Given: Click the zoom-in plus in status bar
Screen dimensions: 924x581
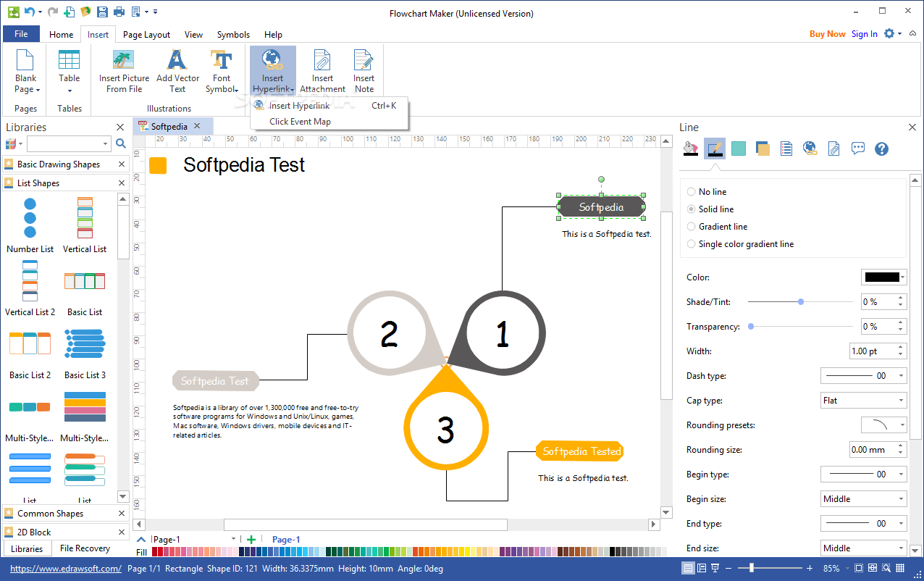Looking at the screenshot, I should [810, 569].
